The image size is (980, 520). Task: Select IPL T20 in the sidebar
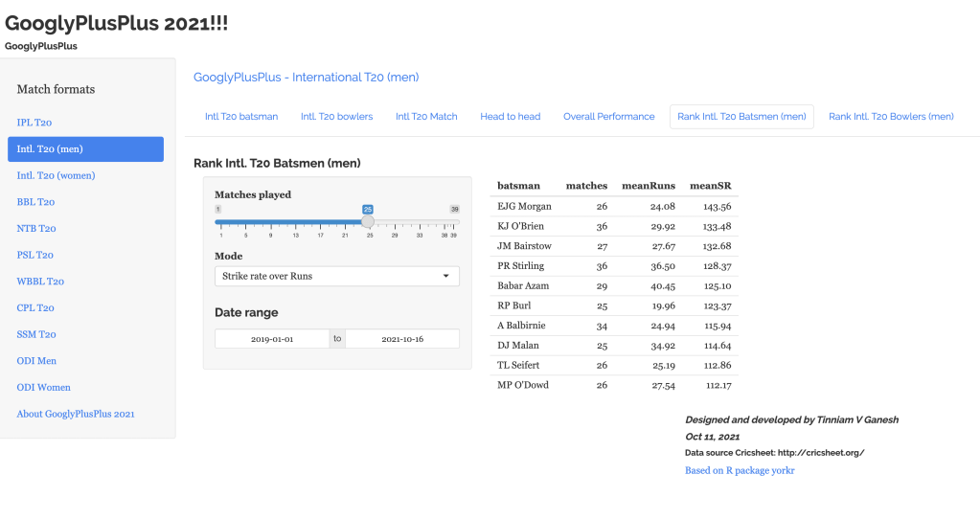coord(34,123)
